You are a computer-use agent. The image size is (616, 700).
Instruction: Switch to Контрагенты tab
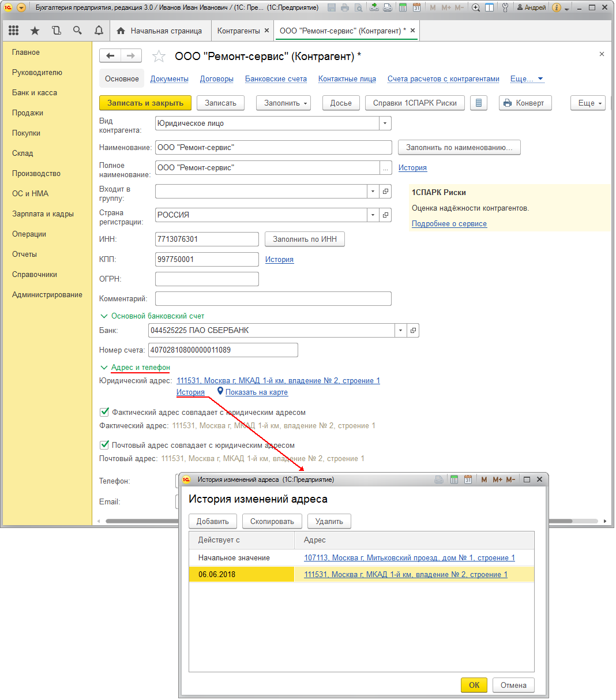(x=238, y=31)
